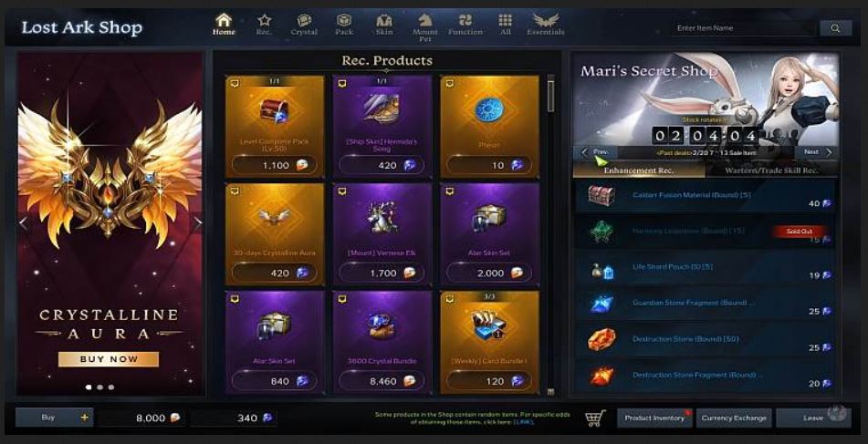Open Currency Exchange
The height and width of the screenshot is (444, 868).
point(734,418)
